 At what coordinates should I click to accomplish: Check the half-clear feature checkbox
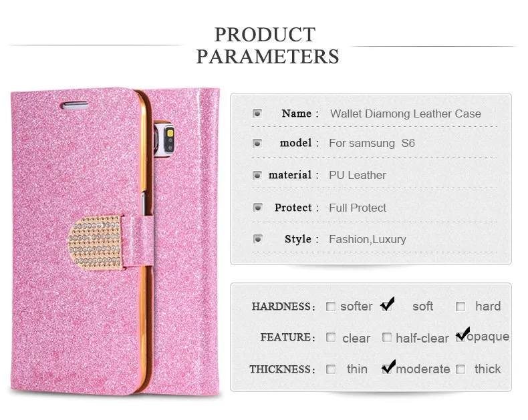[x=387, y=337]
